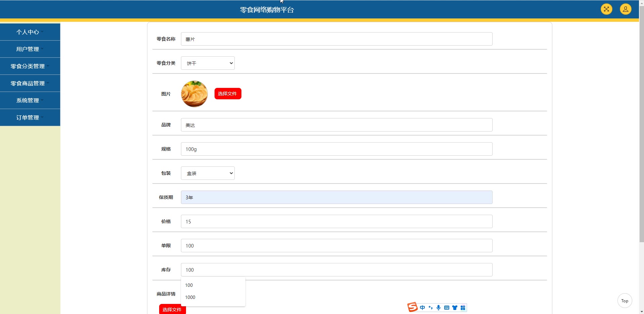Open 用户管理 in the sidebar

pyautogui.click(x=30, y=49)
